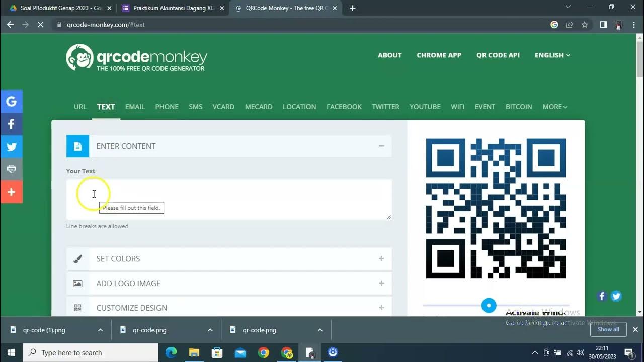Open the notification center icon
This screenshot has height=362, width=644.
tap(628, 352)
